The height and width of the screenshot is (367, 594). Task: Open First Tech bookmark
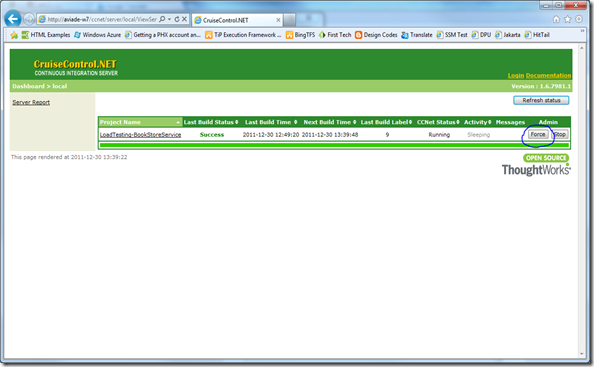point(335,35)
